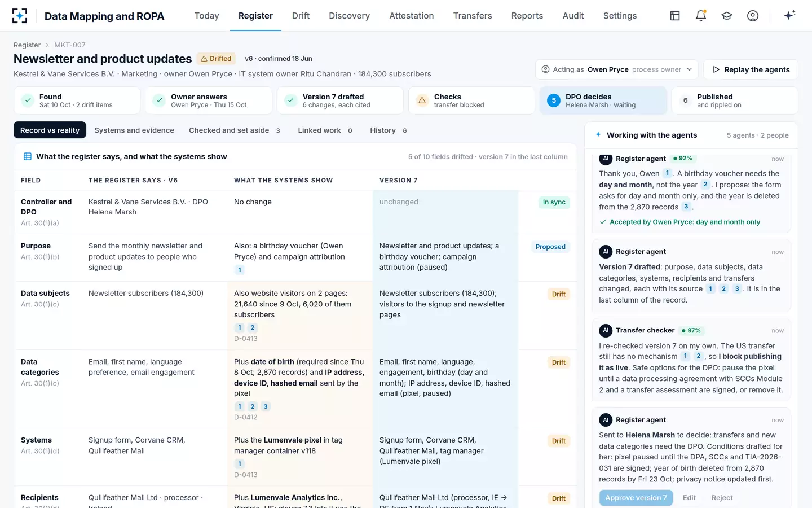
Task: Open the Published step card
Action: (x=735, y=100)
